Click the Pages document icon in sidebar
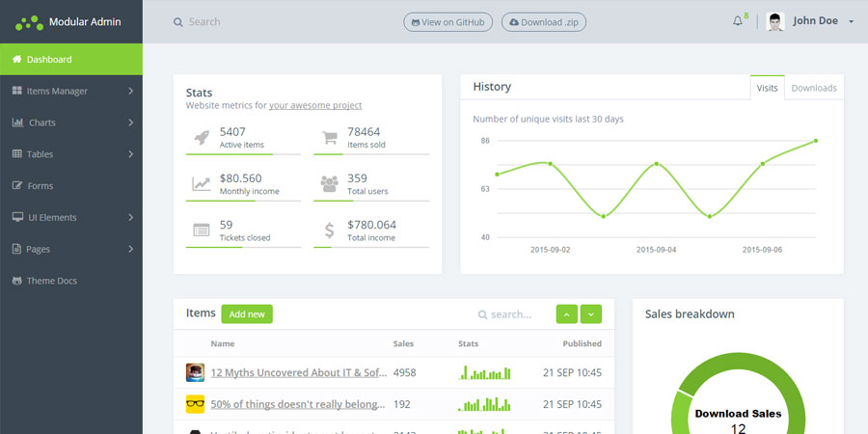The image size is (868, 434). (x=16, y=249)
